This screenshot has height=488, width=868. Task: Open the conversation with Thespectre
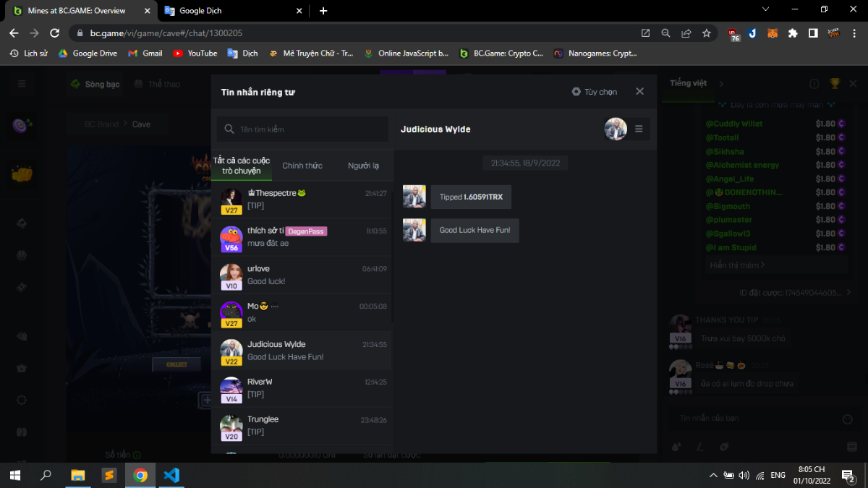[x=302, y=200]
